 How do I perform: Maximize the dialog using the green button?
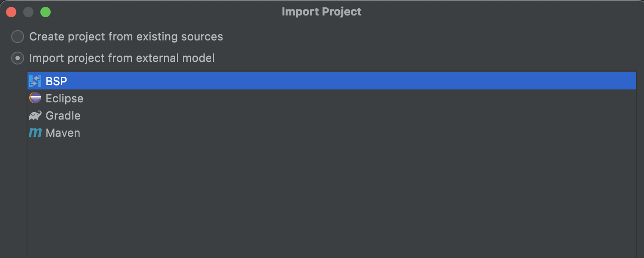pyautogui.click(x=46, y=12)
